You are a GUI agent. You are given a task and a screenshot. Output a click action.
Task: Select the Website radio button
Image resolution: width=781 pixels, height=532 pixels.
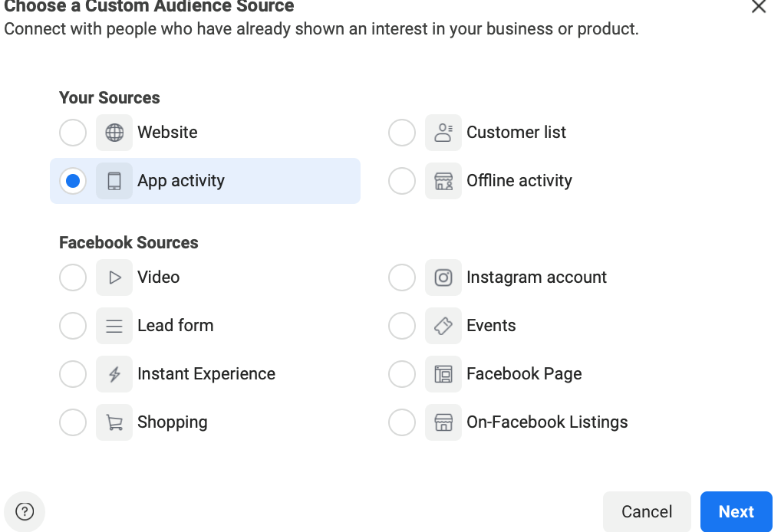point(72,132)
